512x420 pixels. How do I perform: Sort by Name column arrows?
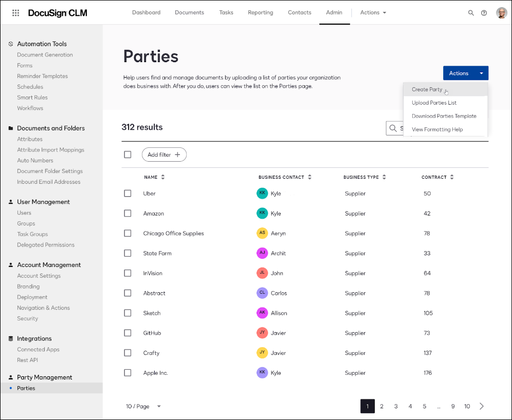coord(163,177)
